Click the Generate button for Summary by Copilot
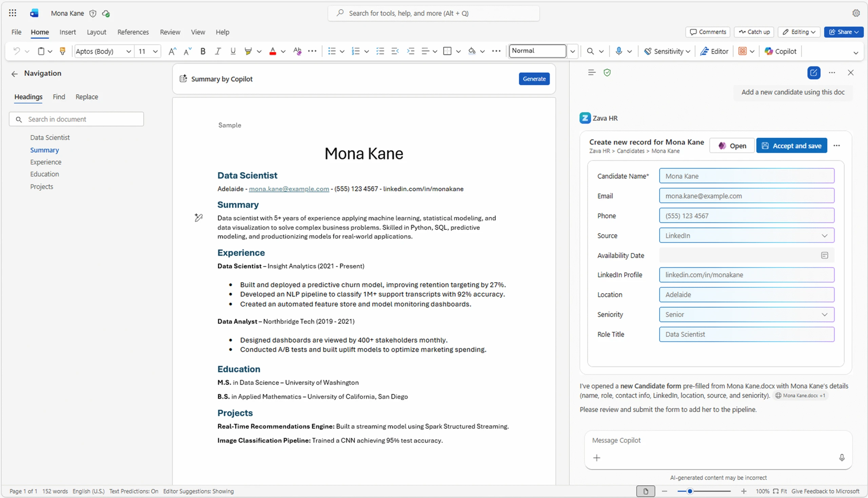The image size is (868, 498). (x=534, y=79)
